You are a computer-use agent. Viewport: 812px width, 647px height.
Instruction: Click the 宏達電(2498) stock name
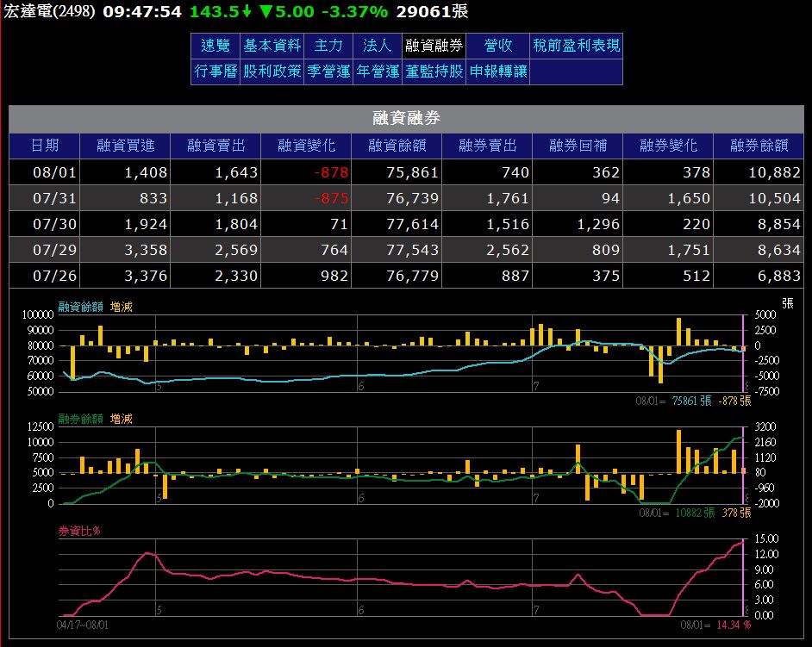pyautogui.click(x=49, y=11)
